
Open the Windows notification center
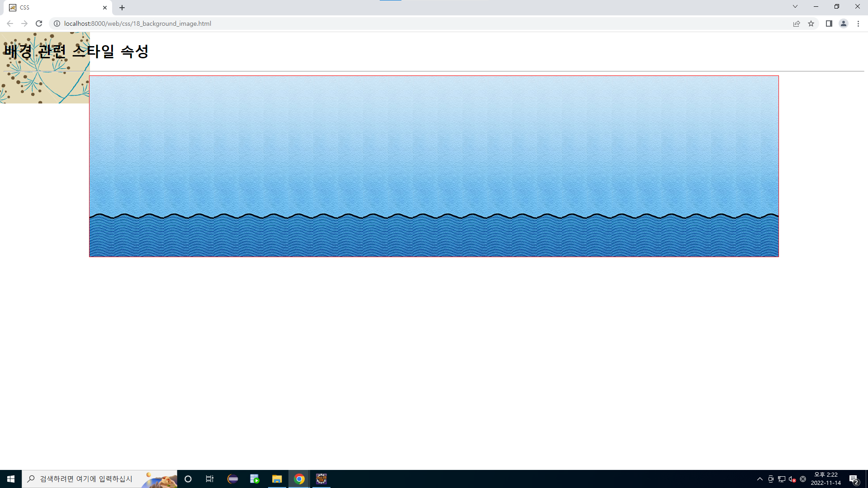tap(854, 479)
